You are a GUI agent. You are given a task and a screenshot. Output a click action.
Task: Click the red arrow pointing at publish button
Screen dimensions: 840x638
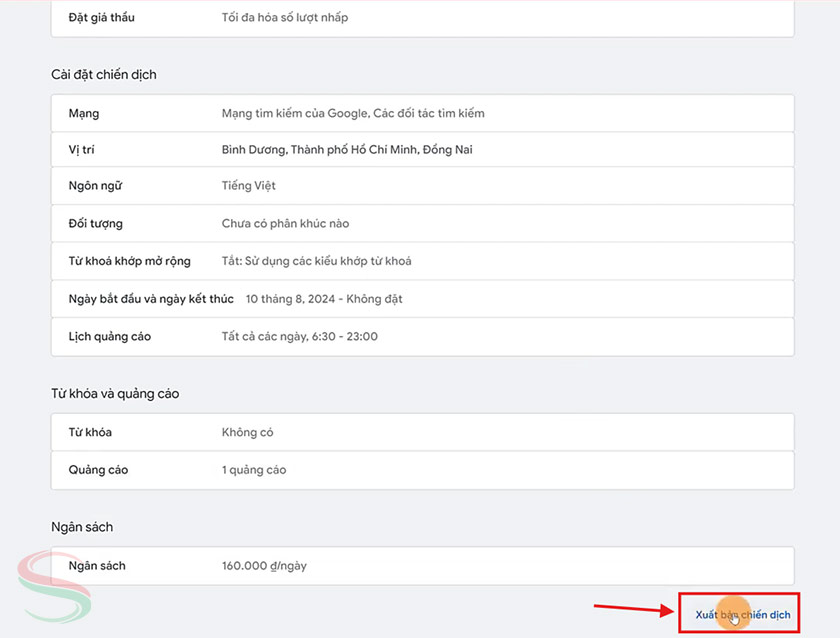point(632,607)
